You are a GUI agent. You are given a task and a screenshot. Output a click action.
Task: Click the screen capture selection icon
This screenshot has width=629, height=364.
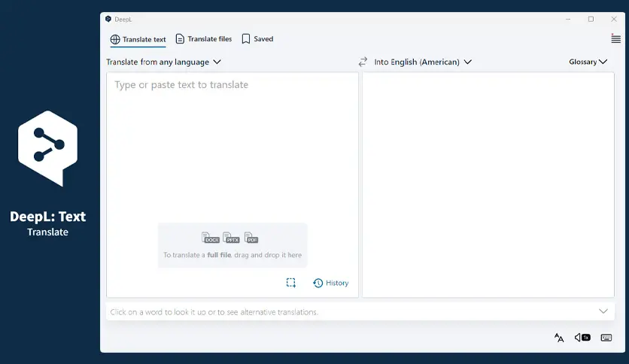291,283
